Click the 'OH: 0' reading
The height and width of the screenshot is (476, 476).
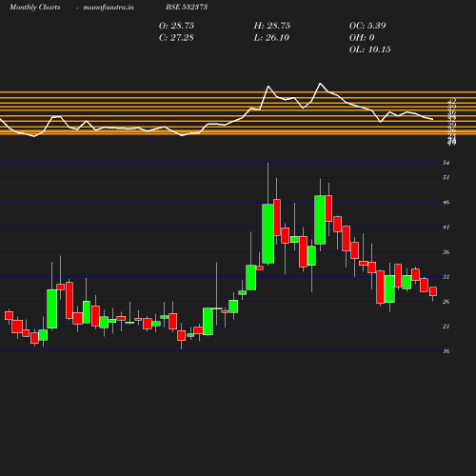coord(362,38)
